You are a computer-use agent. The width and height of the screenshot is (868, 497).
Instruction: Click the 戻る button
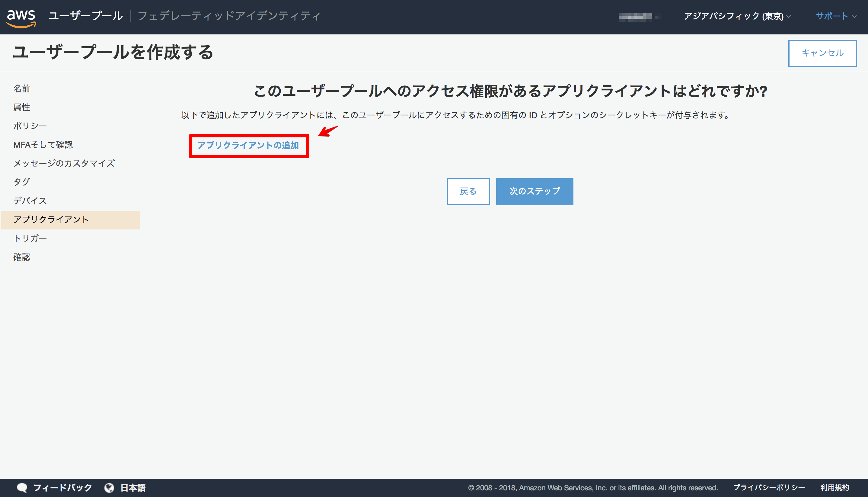[x=468, y=191]
